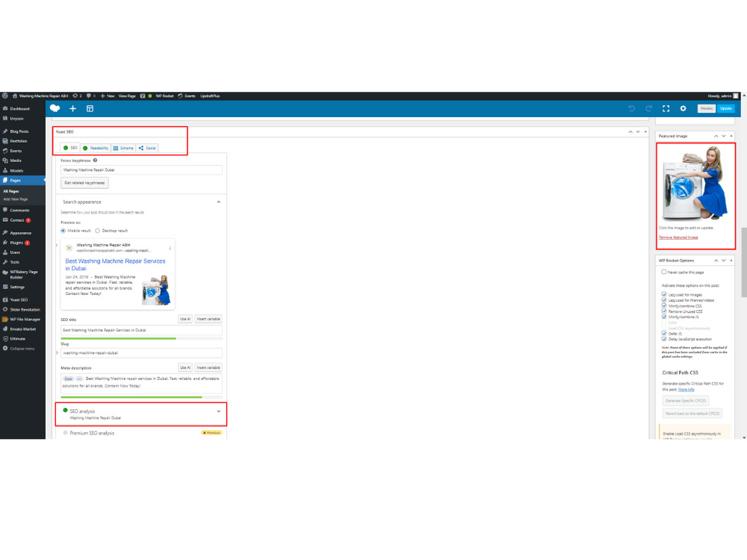
Task: Open Portfolios in the sidebar
Action: click(19, 141)
